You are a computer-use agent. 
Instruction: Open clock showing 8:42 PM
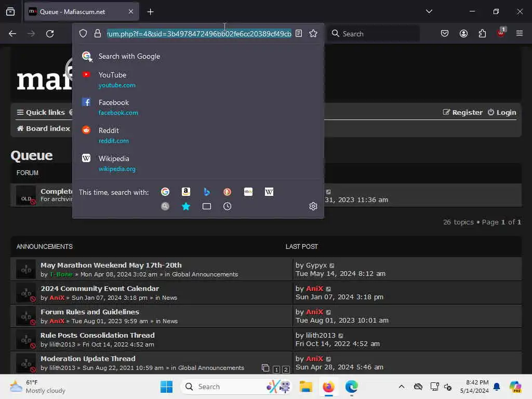coord(474,387)
